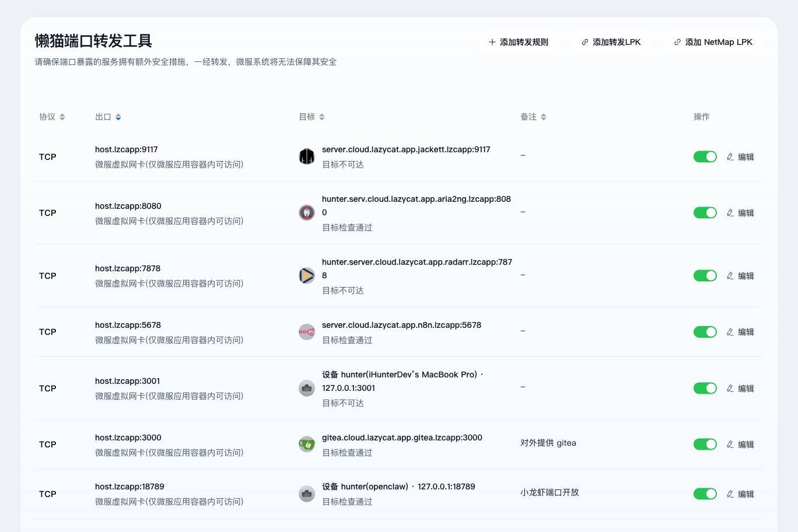Viewport: 798px width, 532px height.
Task: Click the openclaw device icon
Action: (307, 494)
